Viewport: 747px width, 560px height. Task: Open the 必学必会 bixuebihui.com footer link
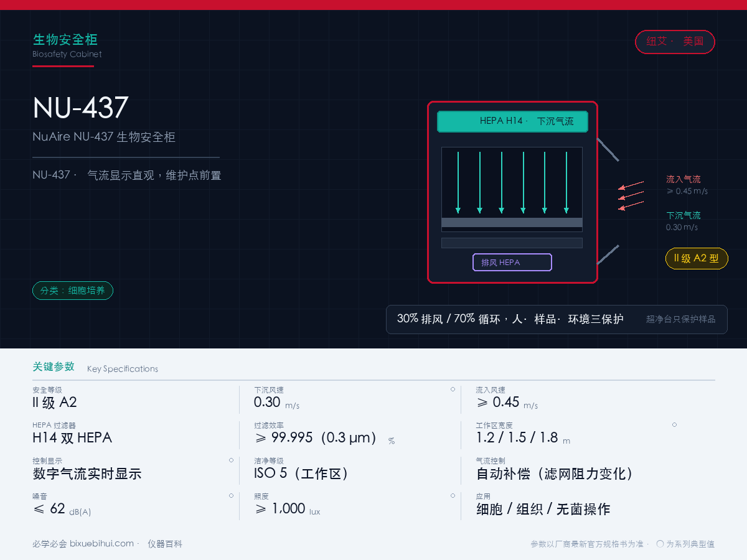coord(83,544)
